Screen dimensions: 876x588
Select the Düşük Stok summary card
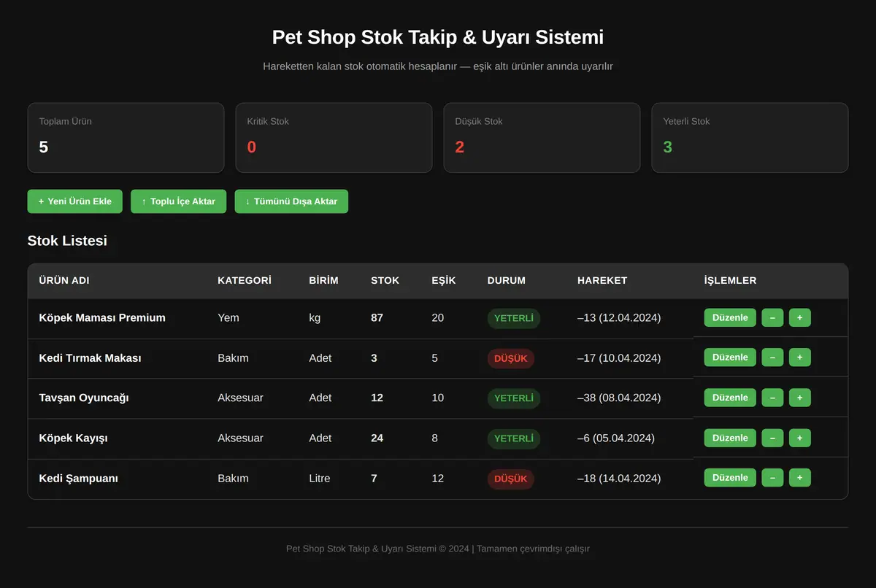(542, 138)
